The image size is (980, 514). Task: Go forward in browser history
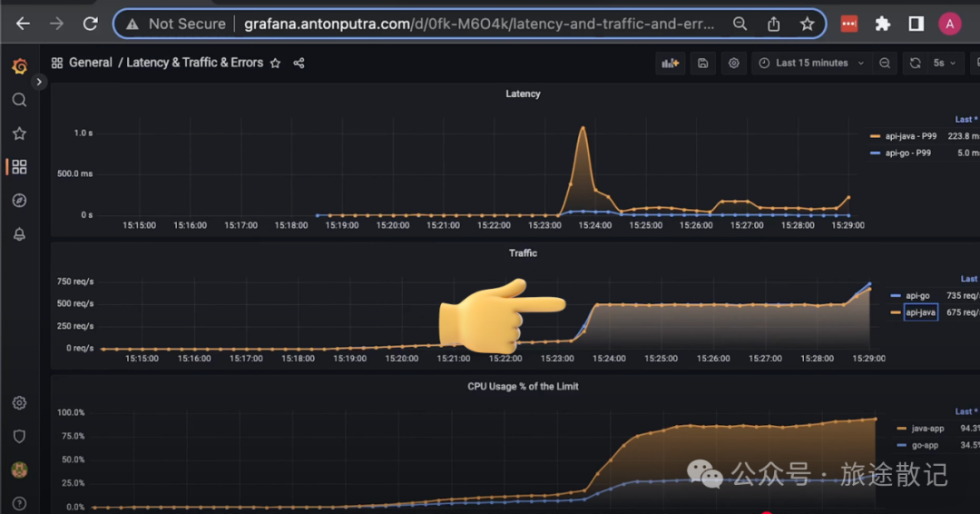[57, 24]
